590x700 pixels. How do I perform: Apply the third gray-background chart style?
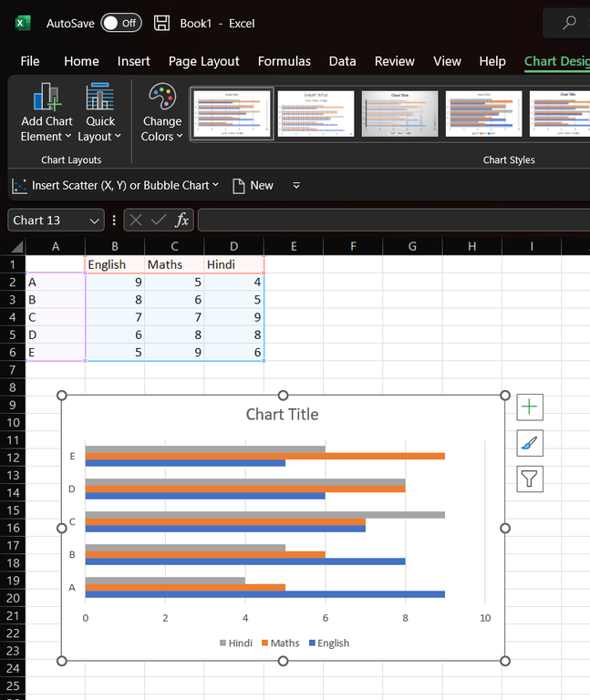[399, 114]
